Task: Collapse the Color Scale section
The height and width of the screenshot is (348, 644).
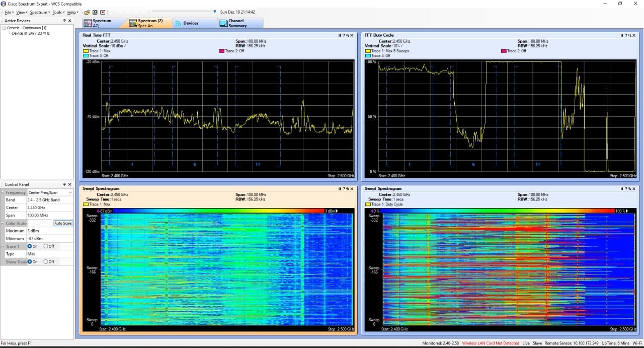Action: 3,224
